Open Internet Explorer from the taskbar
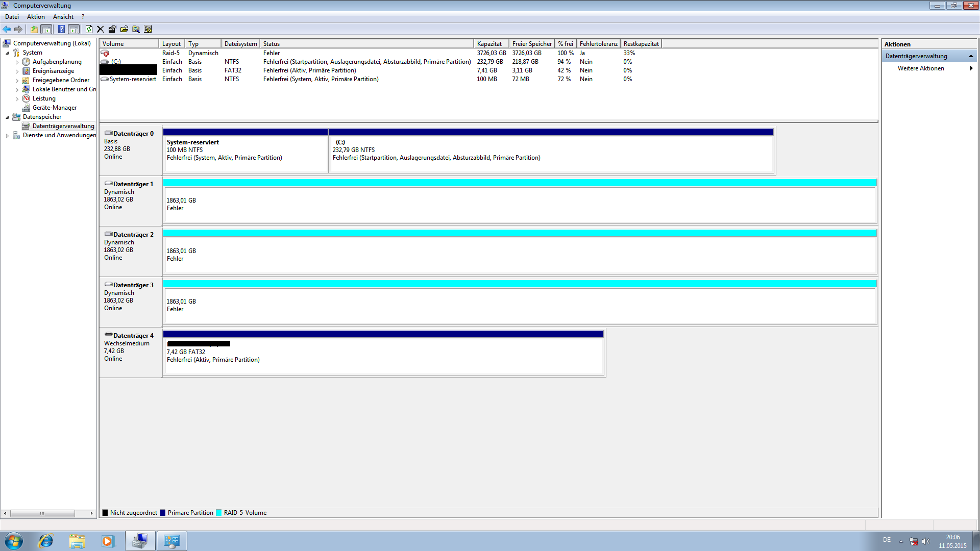This screenshot has width=980, height=551. (46, 541)
